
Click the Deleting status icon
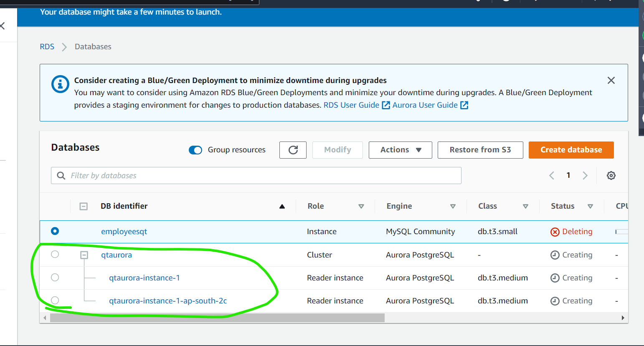[555, 232]
